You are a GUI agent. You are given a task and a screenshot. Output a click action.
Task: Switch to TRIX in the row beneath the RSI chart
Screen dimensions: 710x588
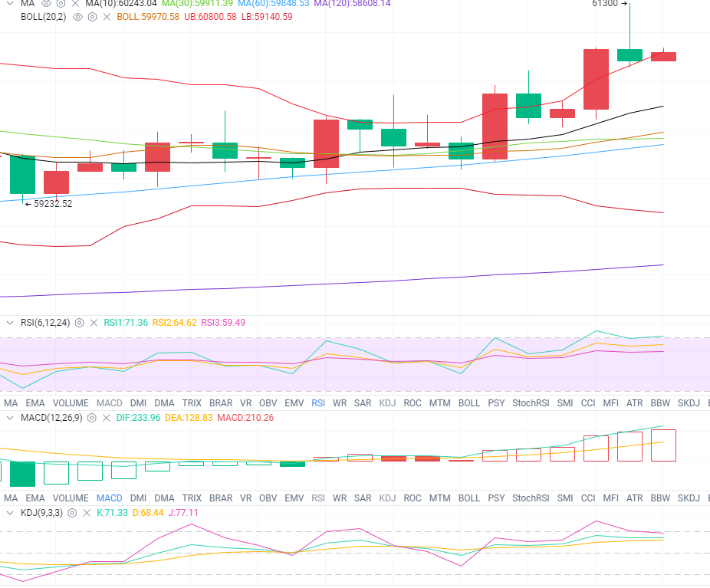pyautogui.click(x=192, y=403)
